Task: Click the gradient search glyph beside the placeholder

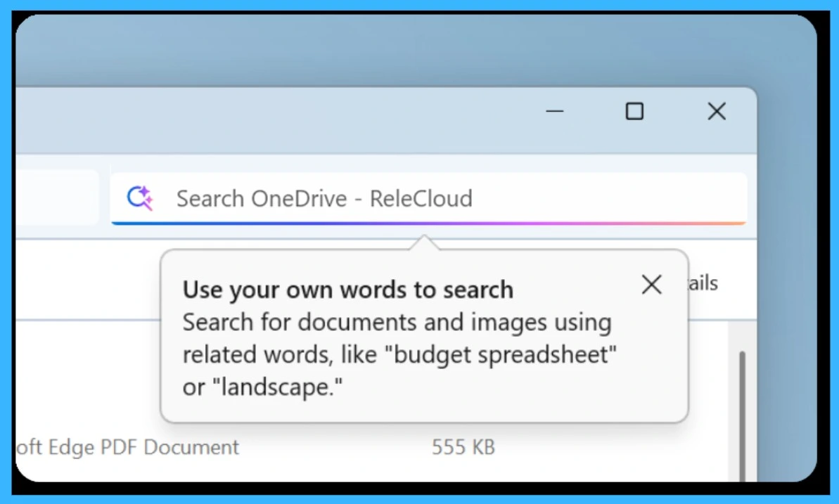Action: coord(140,198)
